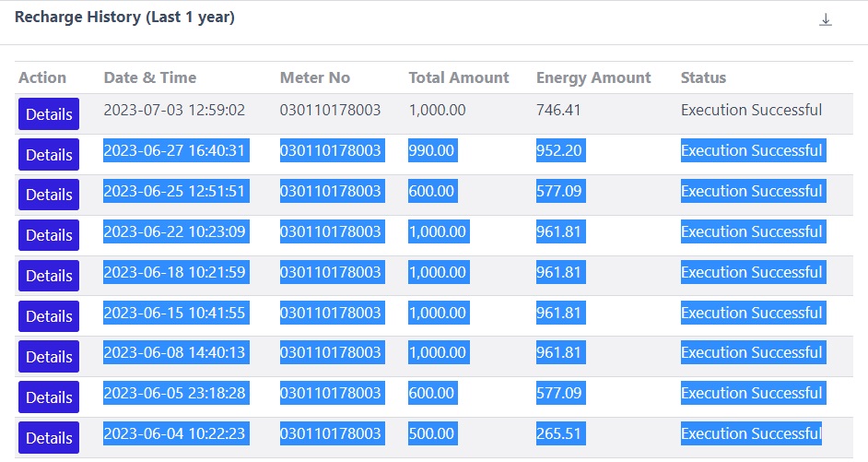Open Details for 2023-06-05 23:18:28 recharge
The height and width of the screenshot is (462, 868).
tap(49, 397)
